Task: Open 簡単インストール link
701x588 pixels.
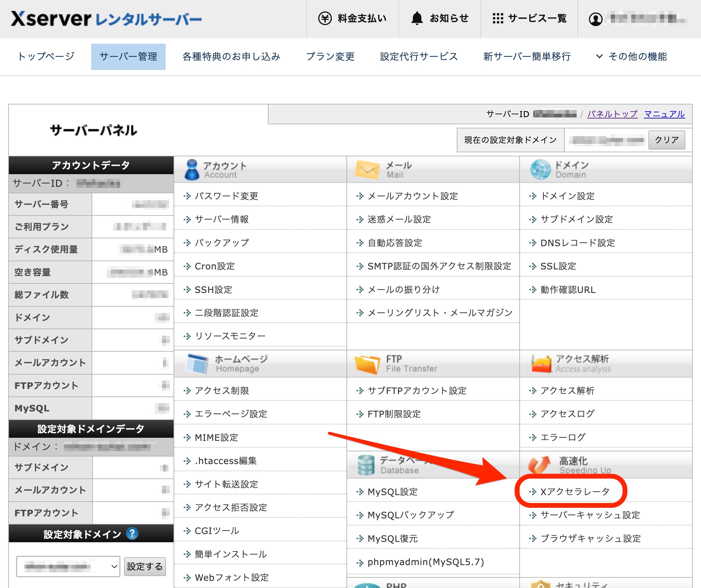Action: (x=231, y=554)
